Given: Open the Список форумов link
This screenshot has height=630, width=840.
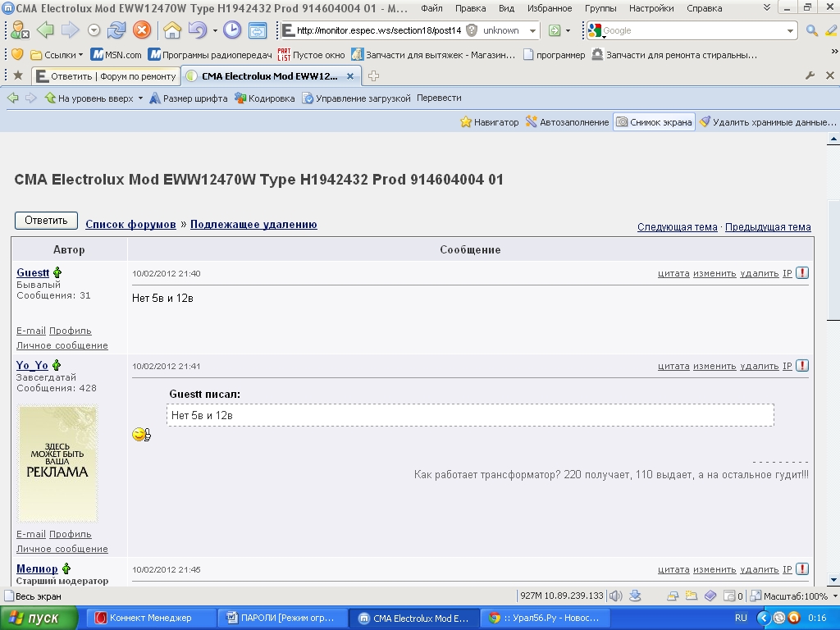Looking at the screenshot, I should (130, 224).
